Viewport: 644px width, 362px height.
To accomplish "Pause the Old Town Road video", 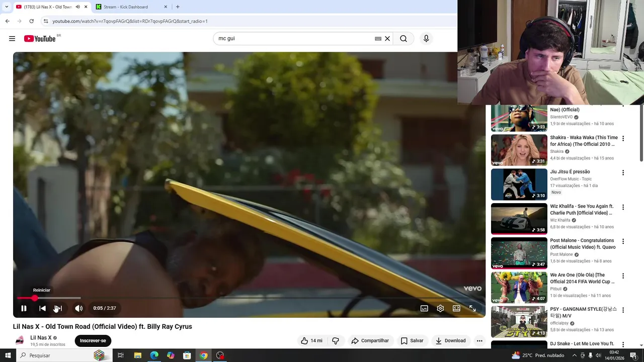I will (x=24, y=308).
